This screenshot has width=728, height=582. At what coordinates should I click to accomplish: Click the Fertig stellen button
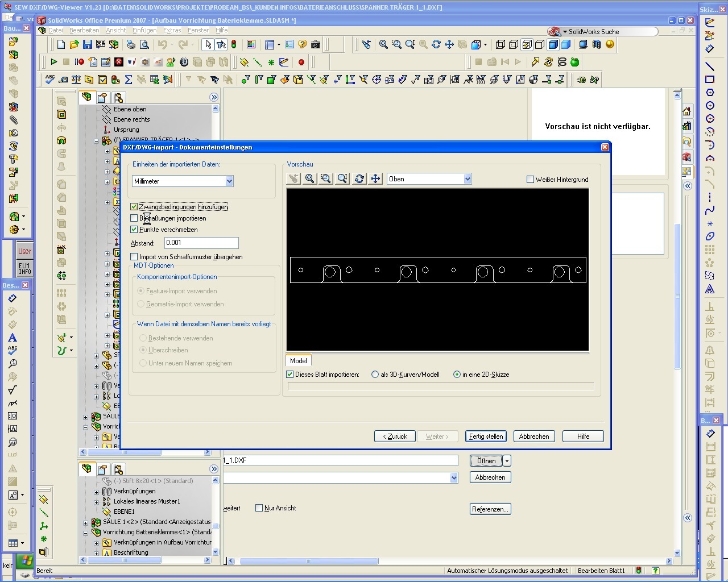[x=486, y=436]
